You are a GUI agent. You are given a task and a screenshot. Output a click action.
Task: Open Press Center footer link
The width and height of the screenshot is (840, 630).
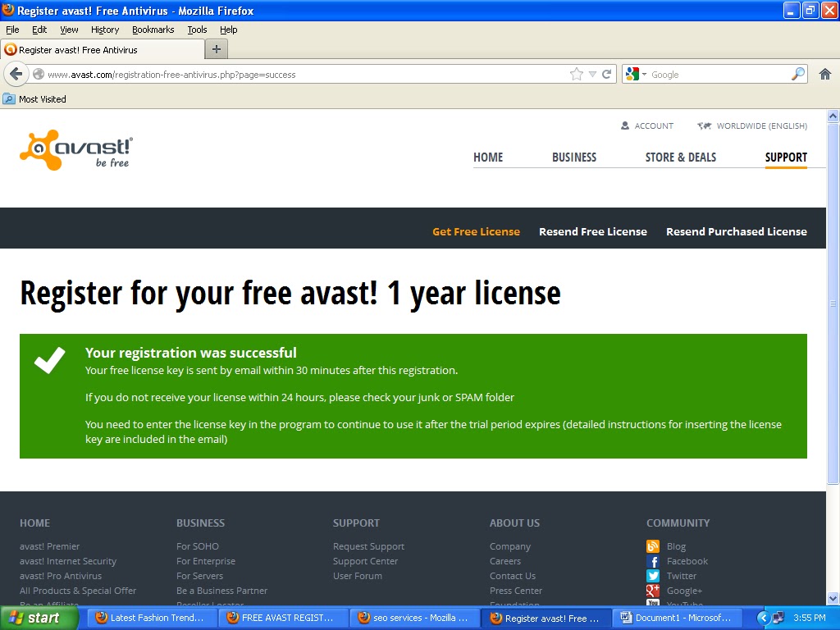click(x=516, y=591)
